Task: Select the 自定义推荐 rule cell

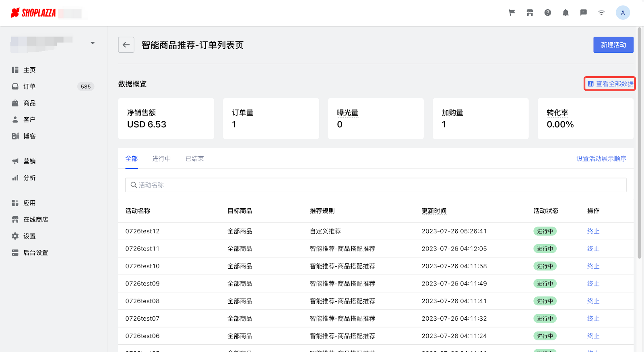Action: click(325, 231)
